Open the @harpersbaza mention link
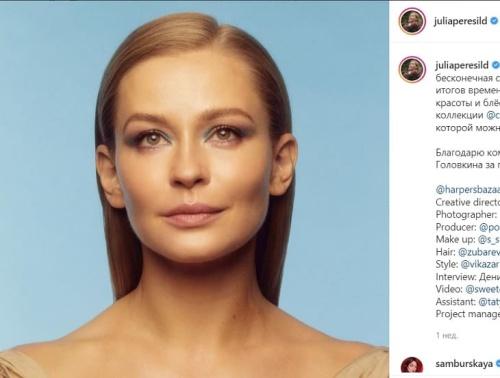The image size is (500, 378). pos(468,190)
